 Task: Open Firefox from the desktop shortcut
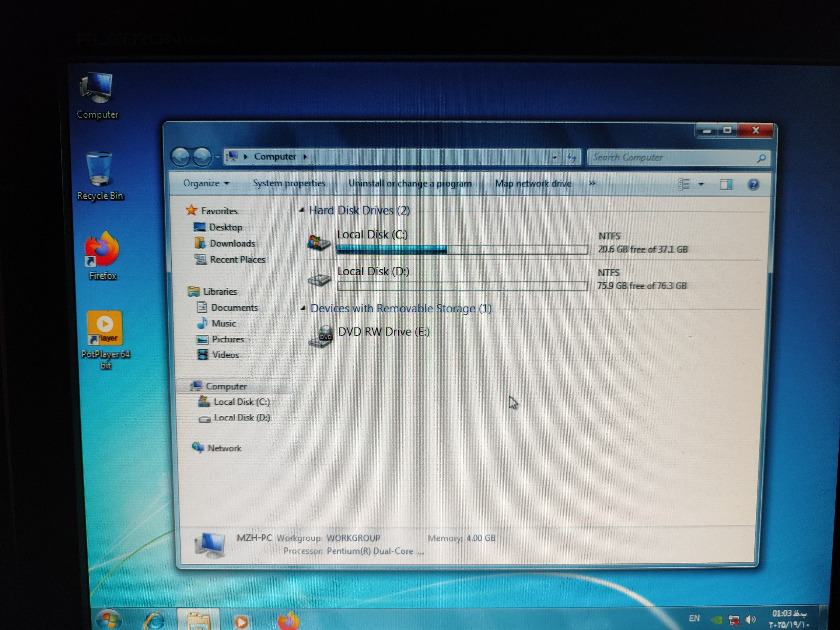tap(102, 251)
